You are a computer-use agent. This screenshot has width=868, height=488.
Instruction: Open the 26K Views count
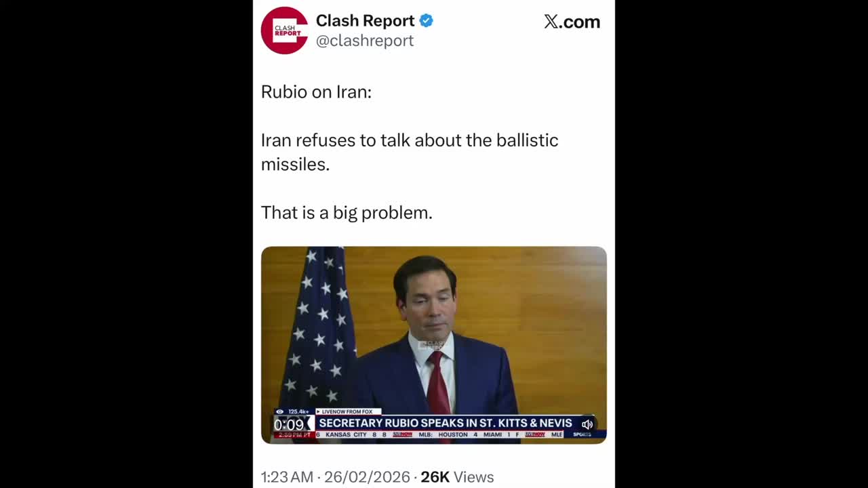(457, 477)
